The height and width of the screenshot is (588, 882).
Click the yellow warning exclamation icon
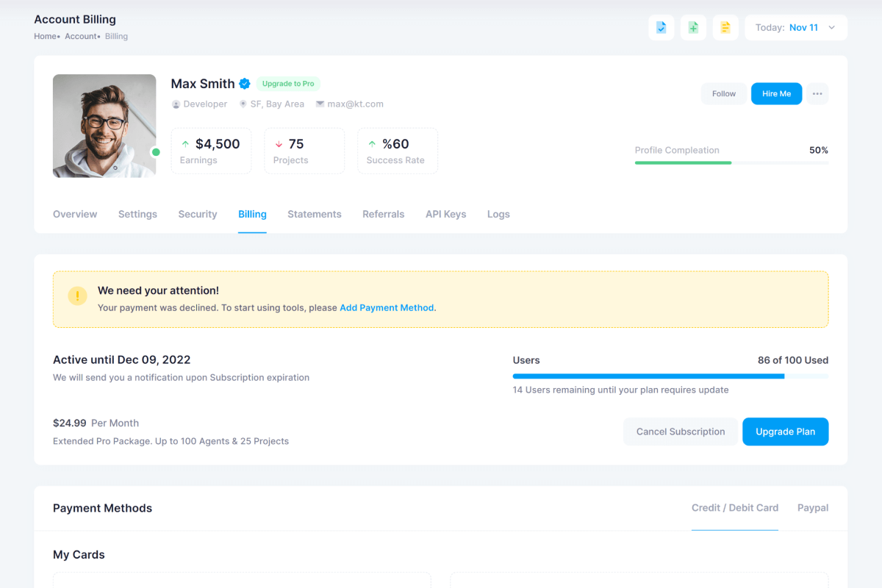77,295
